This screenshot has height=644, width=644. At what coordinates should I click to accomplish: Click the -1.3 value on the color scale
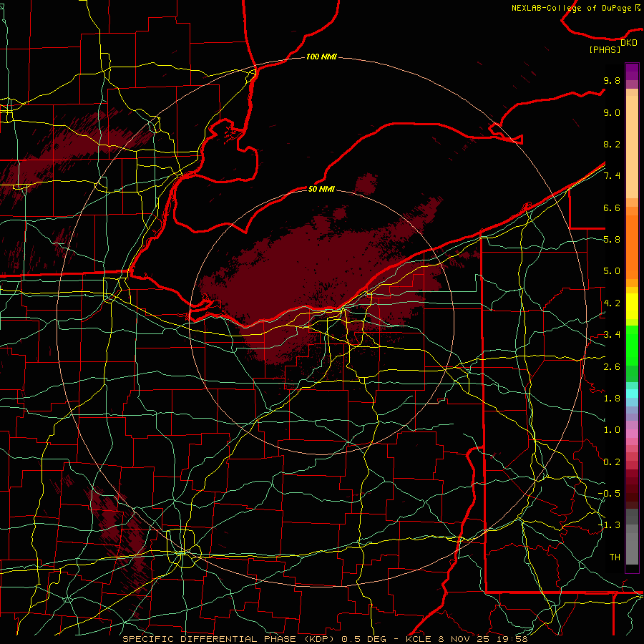click(x=609, y=525)
